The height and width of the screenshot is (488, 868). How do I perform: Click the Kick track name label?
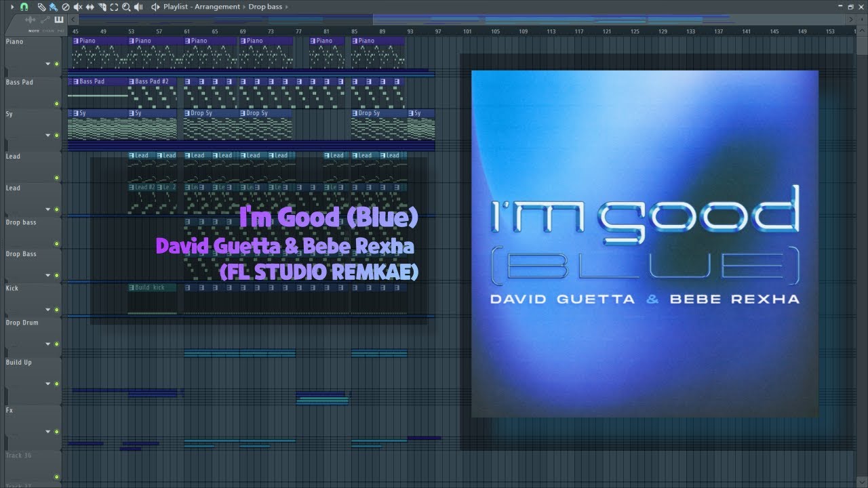point(12,288)
